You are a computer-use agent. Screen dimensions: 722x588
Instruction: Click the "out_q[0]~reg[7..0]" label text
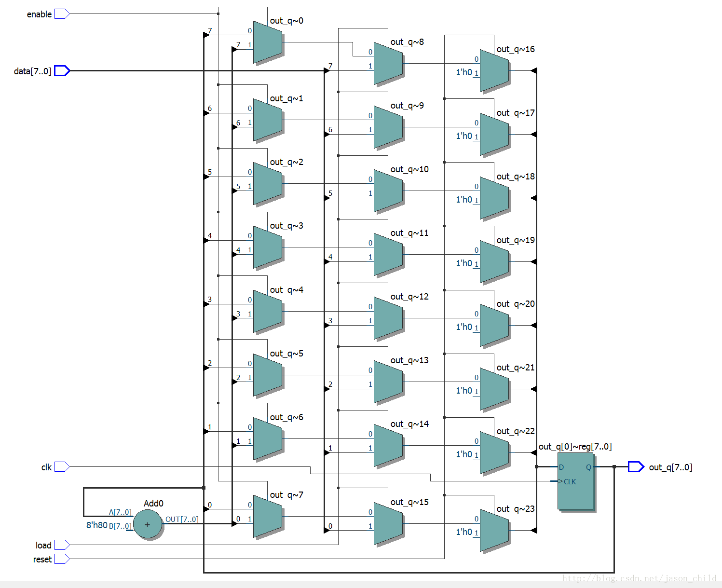575,447
